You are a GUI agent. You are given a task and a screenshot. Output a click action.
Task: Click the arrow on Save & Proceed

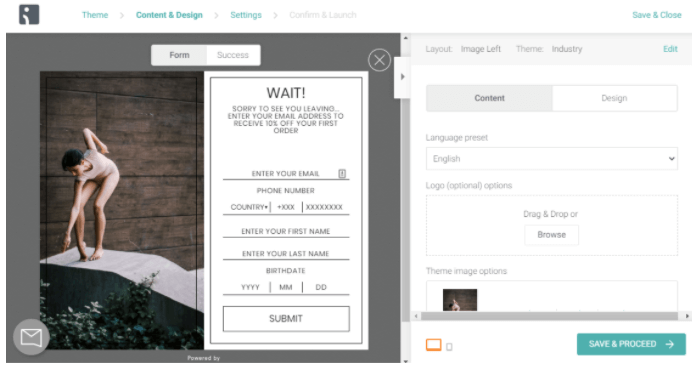670,344
